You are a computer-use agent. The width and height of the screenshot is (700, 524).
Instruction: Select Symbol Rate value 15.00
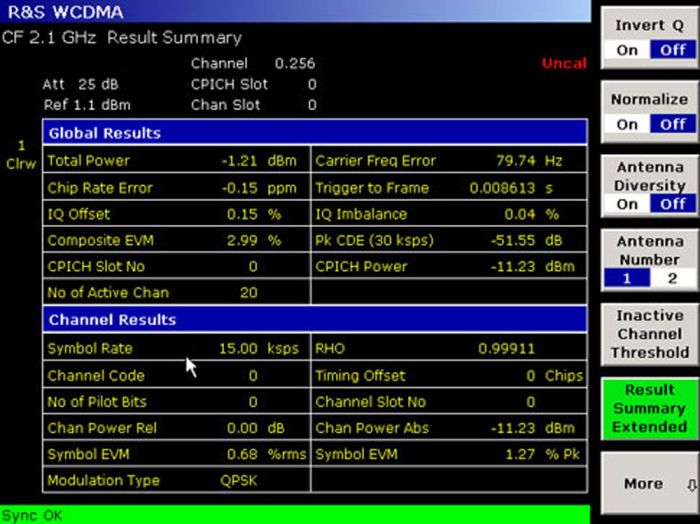[238, 348]
